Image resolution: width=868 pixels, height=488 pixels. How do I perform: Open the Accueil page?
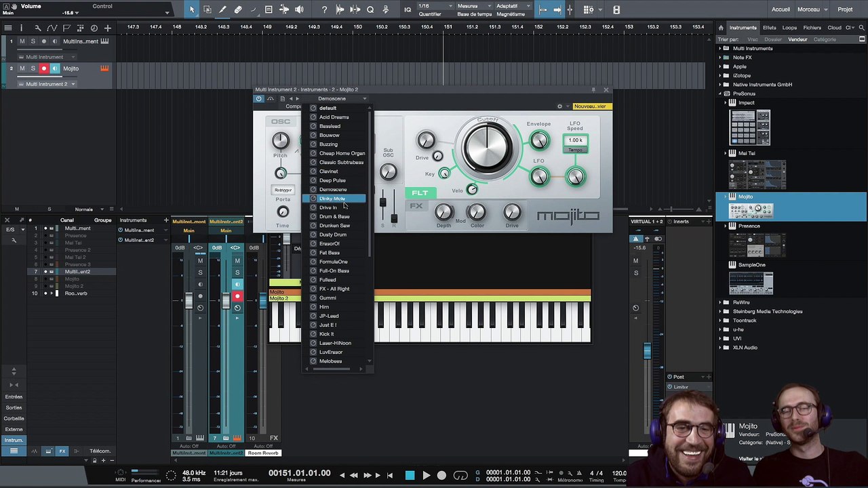coord(781,9)
